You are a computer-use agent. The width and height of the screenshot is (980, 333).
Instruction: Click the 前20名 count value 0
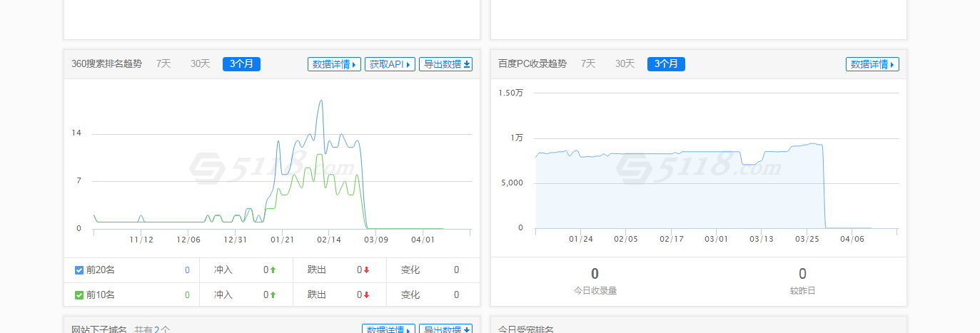[x=187, y=270]
